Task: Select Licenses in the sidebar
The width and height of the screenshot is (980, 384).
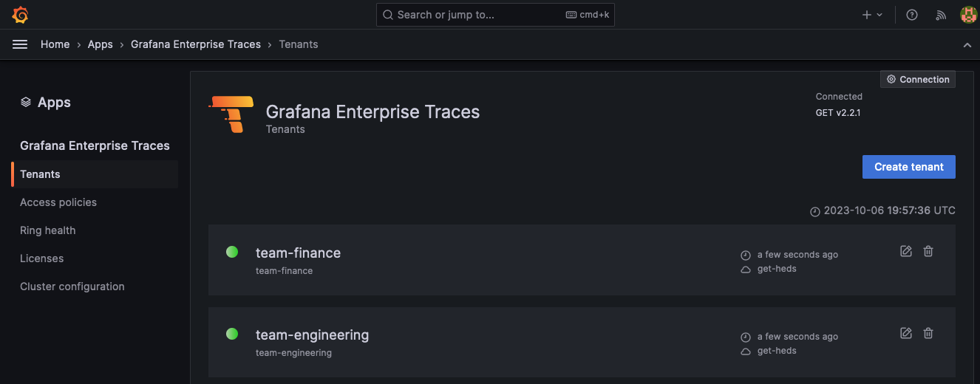Action: [42, 258]
